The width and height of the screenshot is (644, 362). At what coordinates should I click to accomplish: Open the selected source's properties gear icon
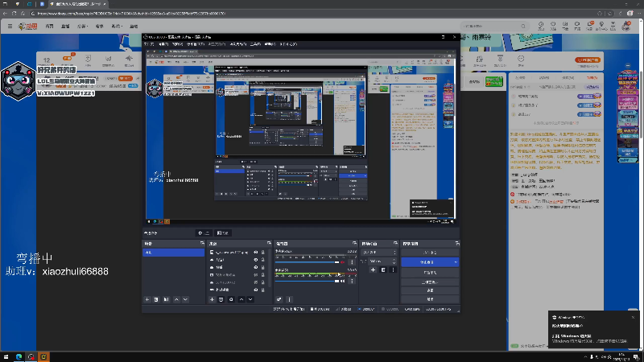click(x=231, y=299)
